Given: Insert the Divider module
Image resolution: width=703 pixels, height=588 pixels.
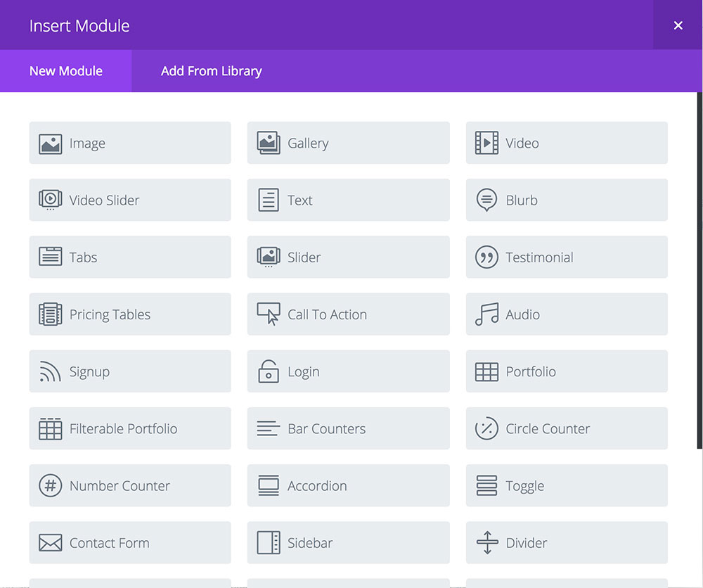Looking at the screenshot, I should [x=567, y=543].
